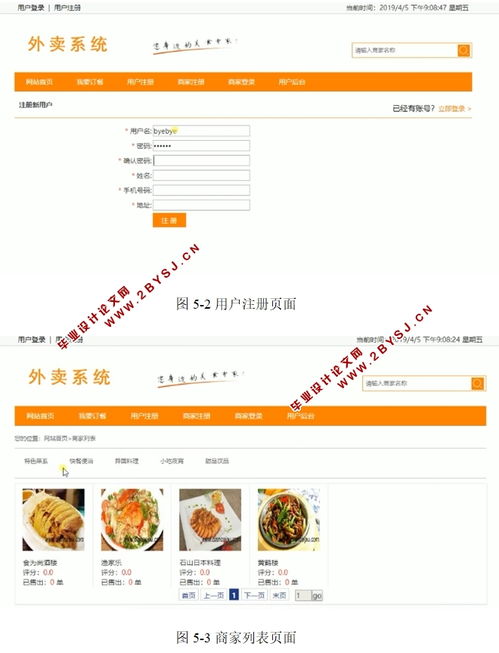This screenshot has height=653, width=499.
Task: Select the 快餐便当 category tab
Action: click(x=81, y=461)
